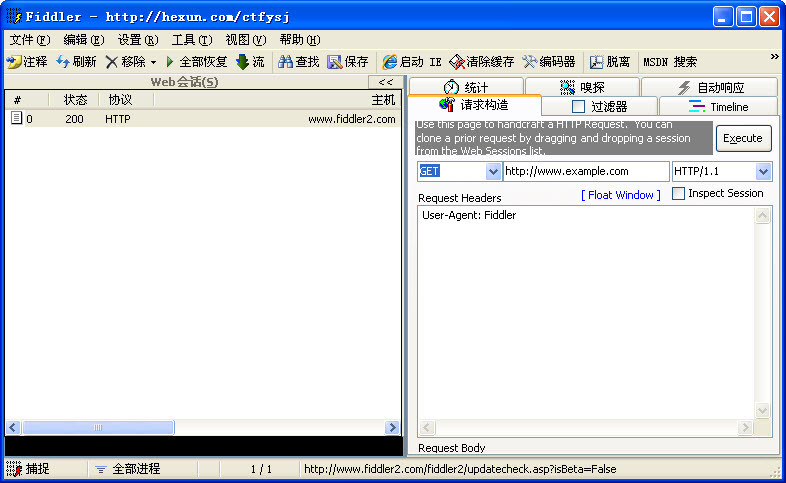
Task: Click updatecheck.asp URL in status bar
Action: point(460,469)
